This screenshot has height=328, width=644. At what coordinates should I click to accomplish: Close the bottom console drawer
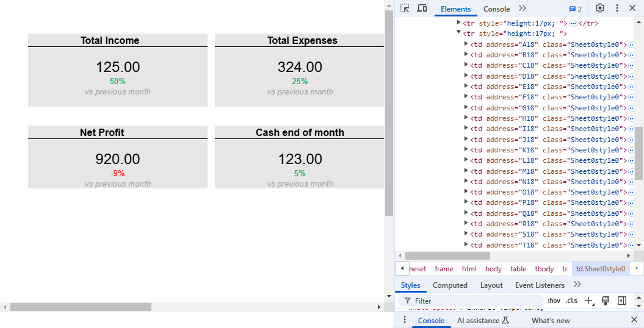pos(634,320)
